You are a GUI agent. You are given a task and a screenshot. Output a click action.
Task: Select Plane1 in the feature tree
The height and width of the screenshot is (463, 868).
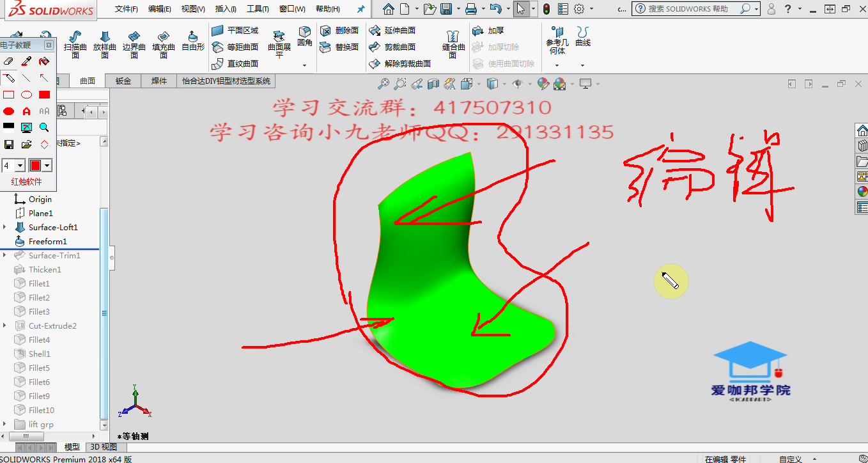coord(41,214)
